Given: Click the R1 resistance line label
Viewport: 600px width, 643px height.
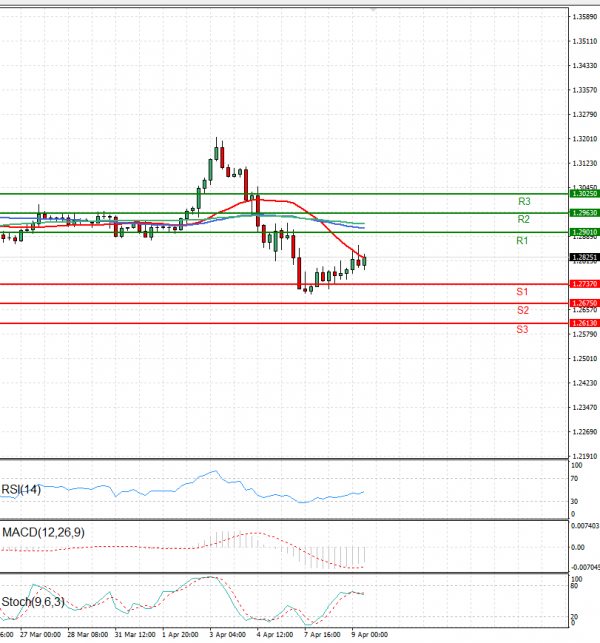Looking at the screenshot, I should [x=522, y=241].
